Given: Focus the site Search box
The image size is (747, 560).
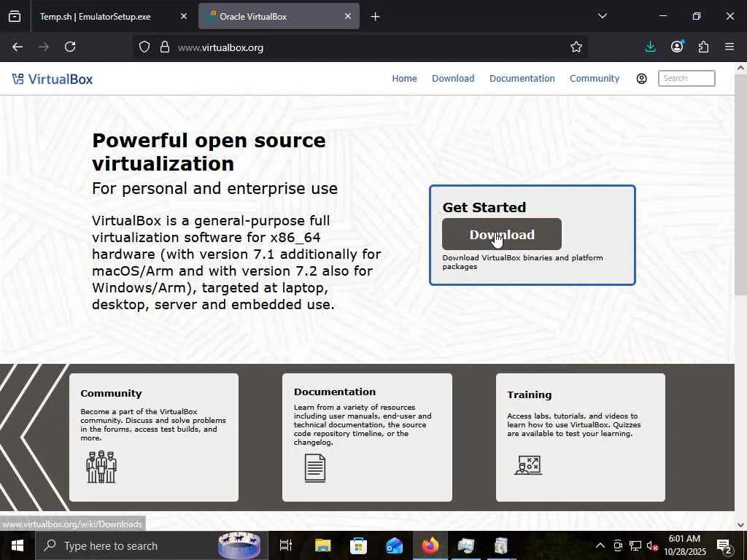Looking at the screenshot, I should 686,78.
